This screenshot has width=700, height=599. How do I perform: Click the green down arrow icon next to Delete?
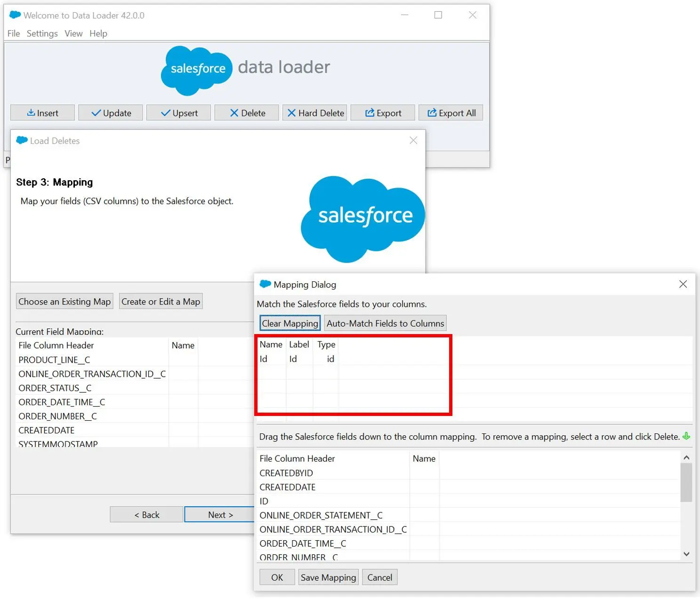pos(686,436)
